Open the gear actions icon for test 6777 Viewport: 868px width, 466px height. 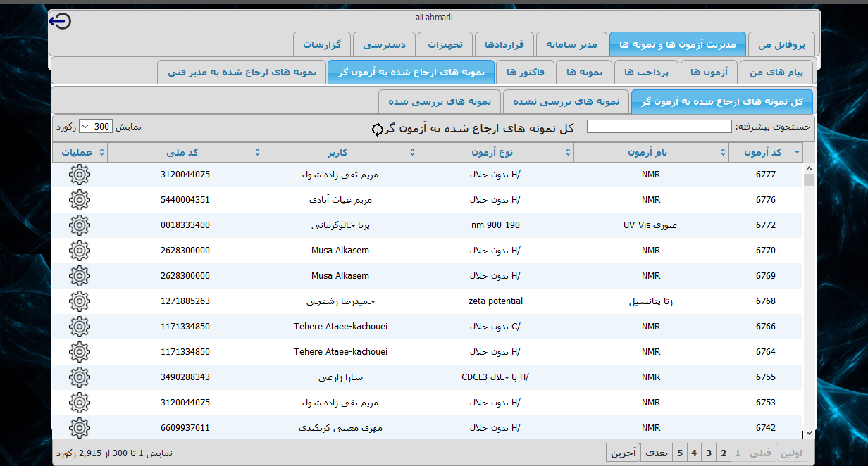pos(80,175)
